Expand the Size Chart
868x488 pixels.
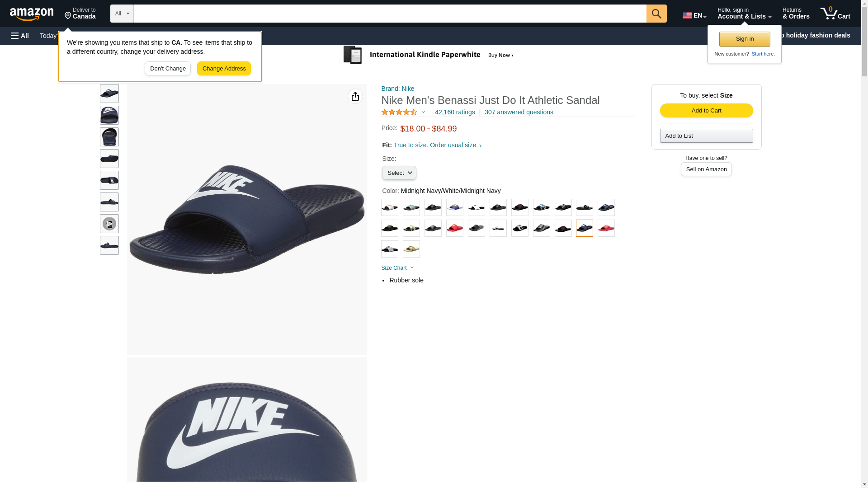[x=397, y=268]
